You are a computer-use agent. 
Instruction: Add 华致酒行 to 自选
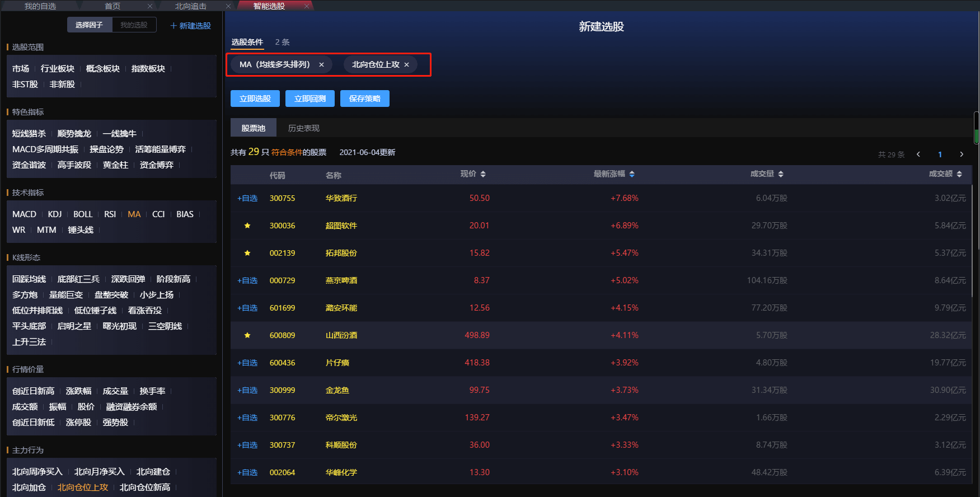pos(247,198)
